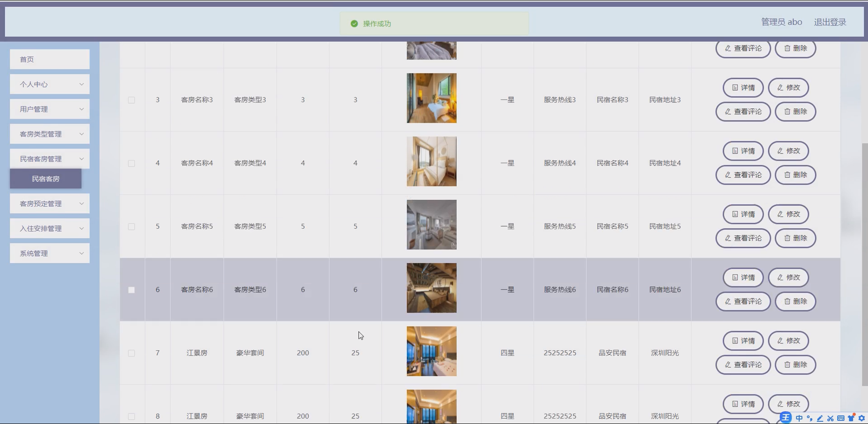The image size is (868, 424).
Task: Click IME 中 language indicator in tray
Action: pyautogui.click(x=799, y=418)
